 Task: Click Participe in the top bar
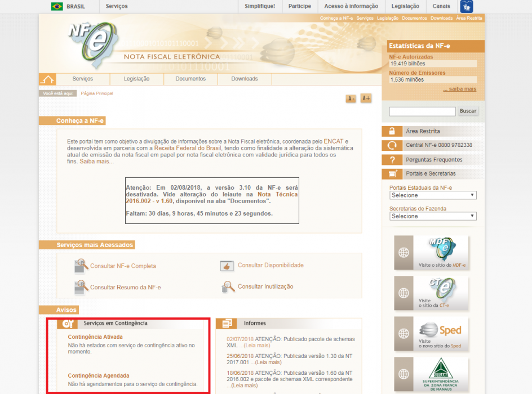[300, 6]
